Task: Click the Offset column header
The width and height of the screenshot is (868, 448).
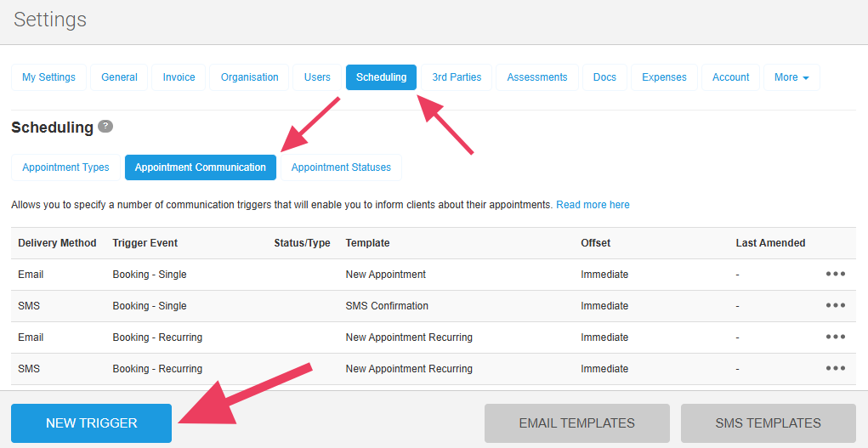Action: tap(596, 243)
